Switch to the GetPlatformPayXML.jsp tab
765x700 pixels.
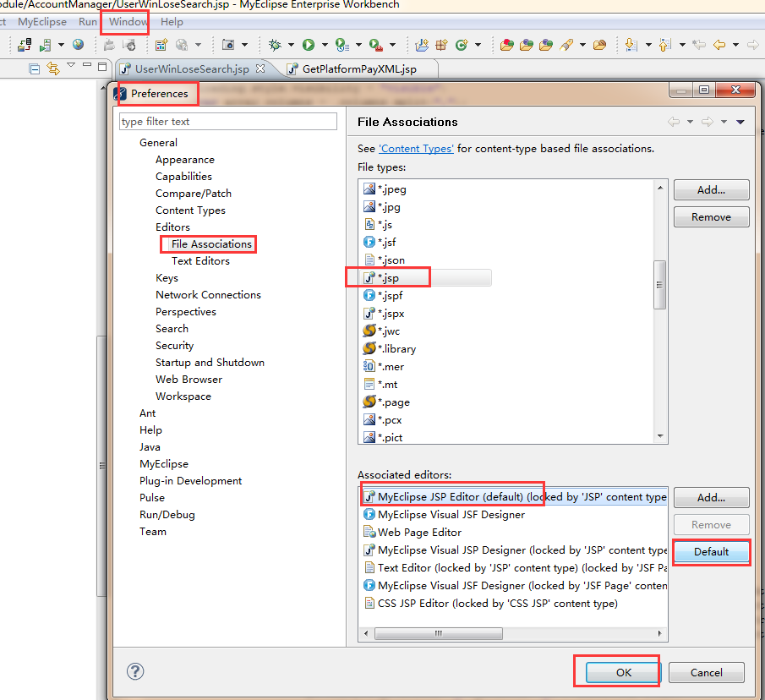(359, 68)
